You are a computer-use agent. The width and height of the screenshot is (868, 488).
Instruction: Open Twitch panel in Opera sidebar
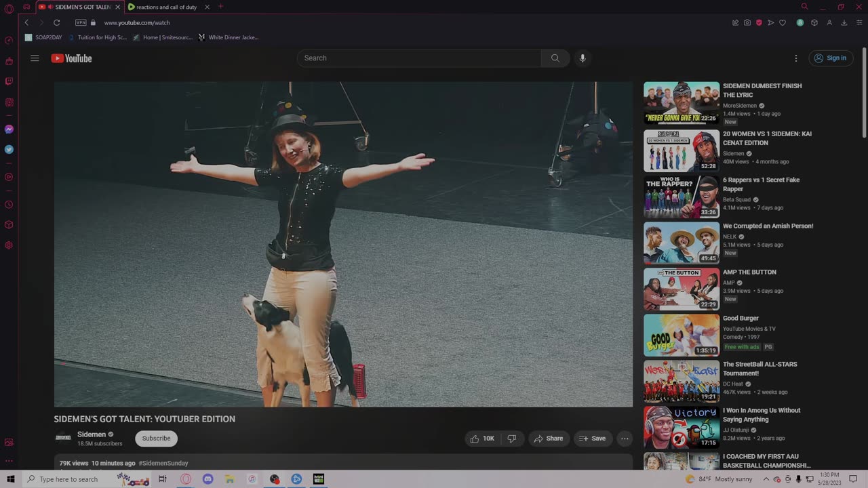point(9,81)
